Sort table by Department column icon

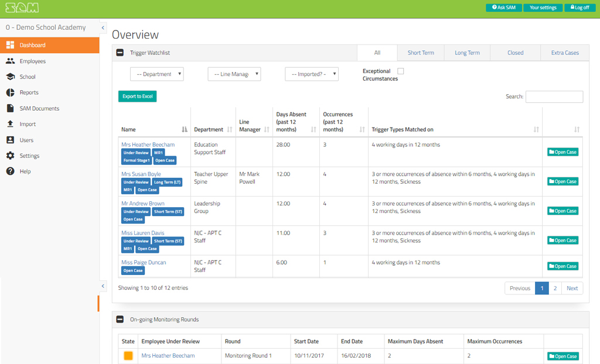pyautogui.click(x=230, y=129)
